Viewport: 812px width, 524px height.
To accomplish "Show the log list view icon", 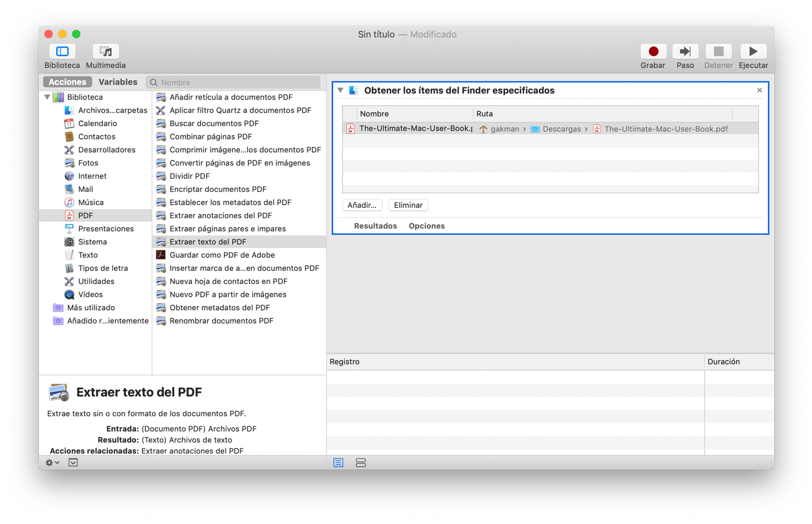I will 338,463.
